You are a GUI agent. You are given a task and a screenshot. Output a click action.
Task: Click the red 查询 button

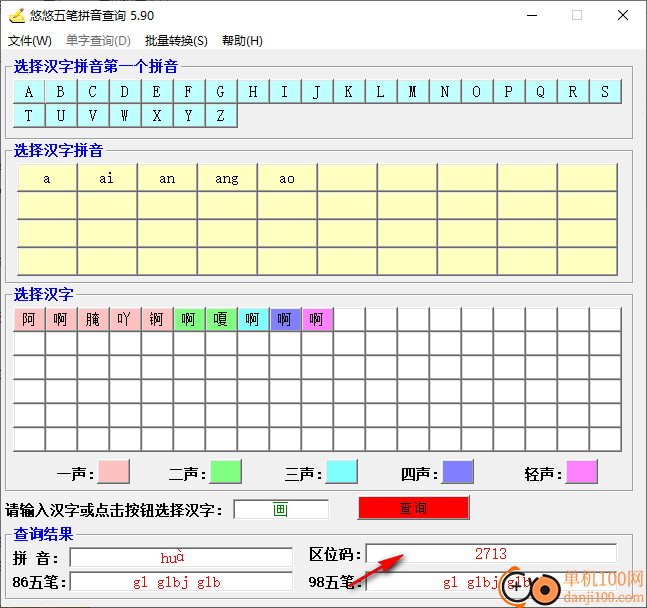tap(413, 508)
